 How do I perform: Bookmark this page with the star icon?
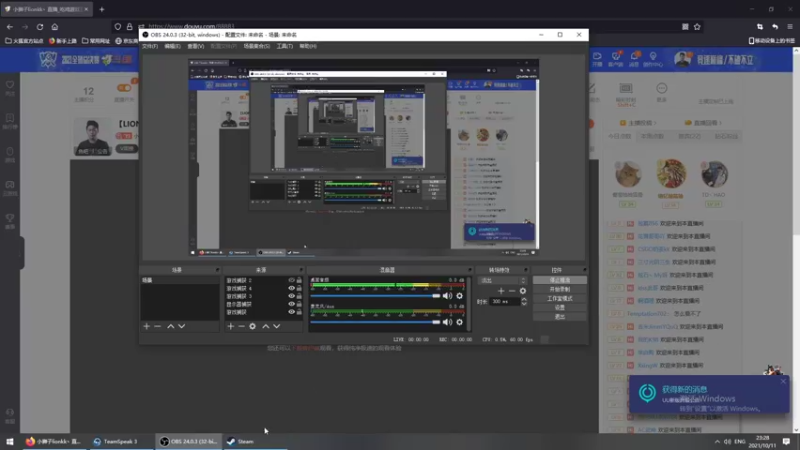(697, 27)
